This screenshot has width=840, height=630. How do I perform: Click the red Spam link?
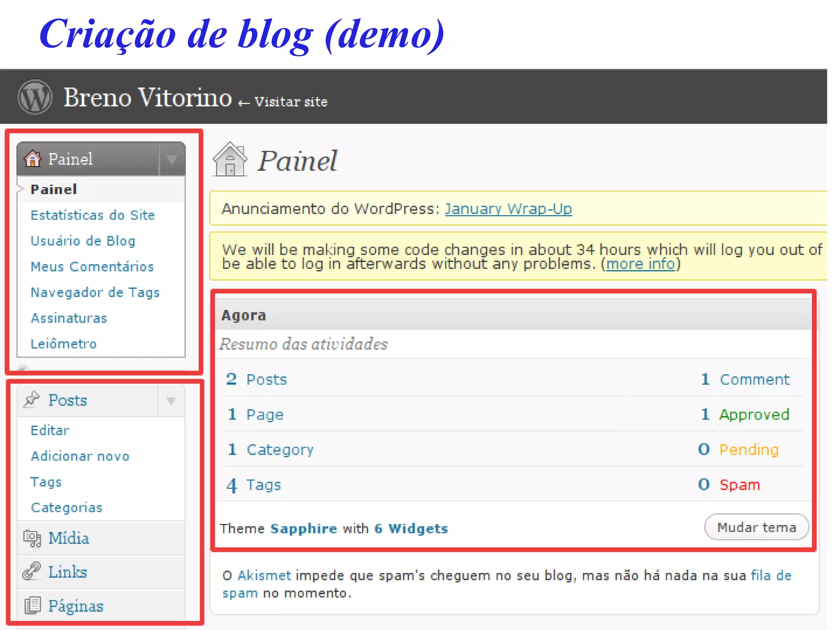point(740,485)
